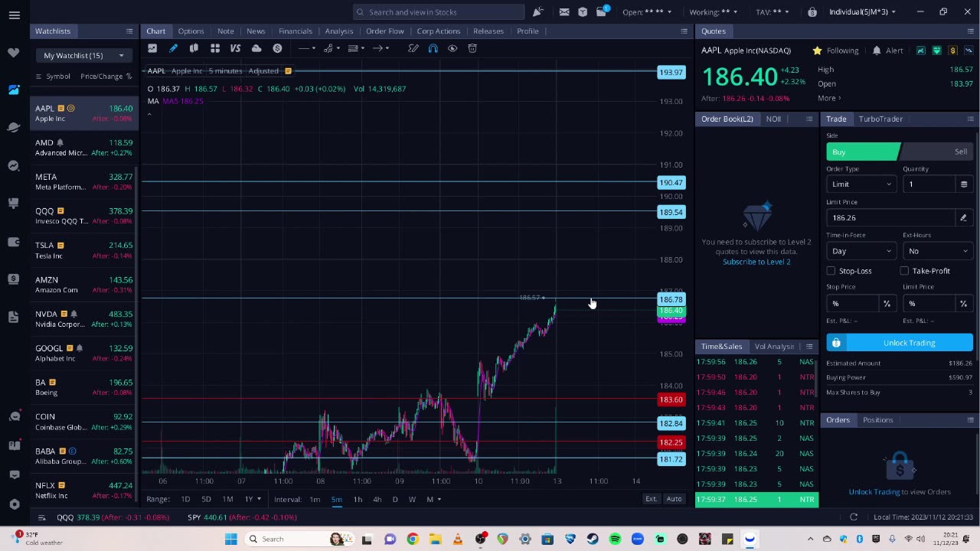Click the Unlock Trading button
980x551 pixels.
point(900,343)
